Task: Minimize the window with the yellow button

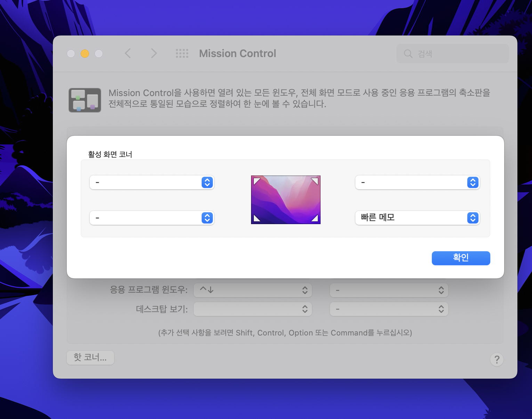Action: pos(85,53)
